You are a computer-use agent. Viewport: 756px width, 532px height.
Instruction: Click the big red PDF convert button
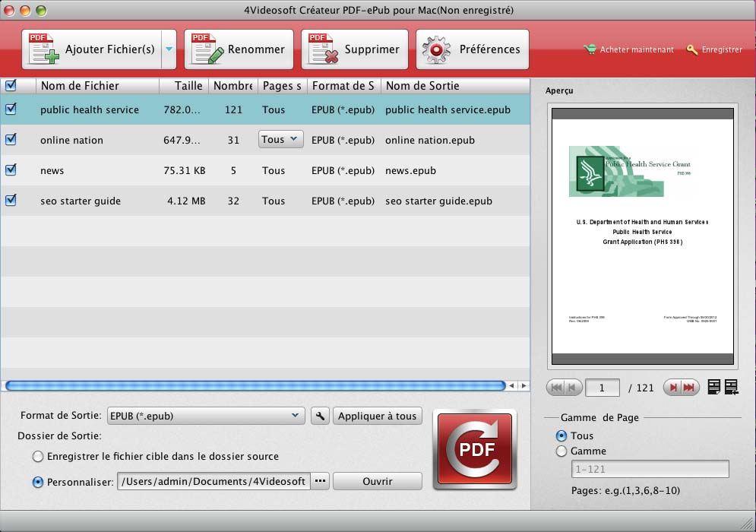pos(474,448)
